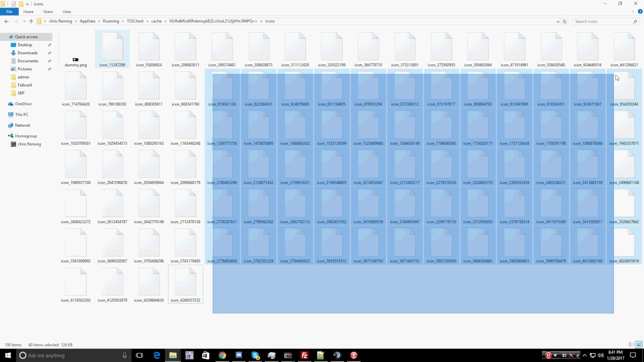Open Task View from the taskbar
This screenshot has width=644, height=362.
tap(139, 355)
